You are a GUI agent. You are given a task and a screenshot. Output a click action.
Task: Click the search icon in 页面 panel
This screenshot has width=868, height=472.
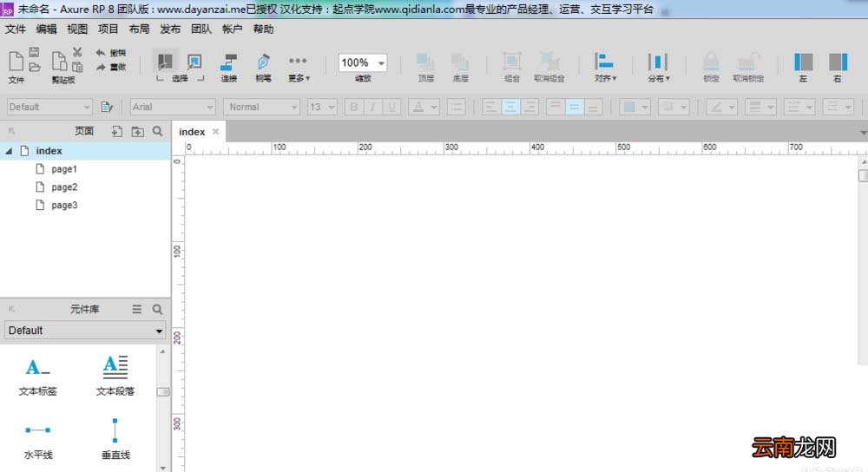point(158,131)
